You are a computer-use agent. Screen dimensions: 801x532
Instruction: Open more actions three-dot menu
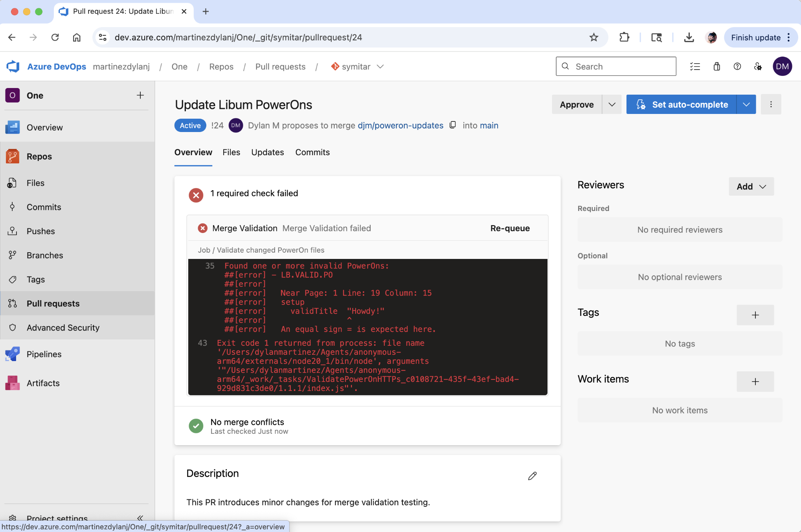pos(771,104)
